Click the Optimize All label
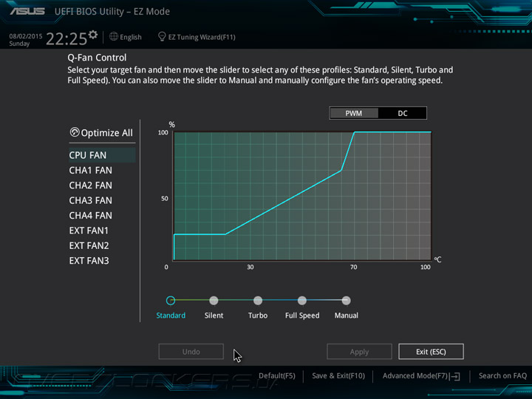The width and height of the screenshot is (532, 399). coord(107,133)
